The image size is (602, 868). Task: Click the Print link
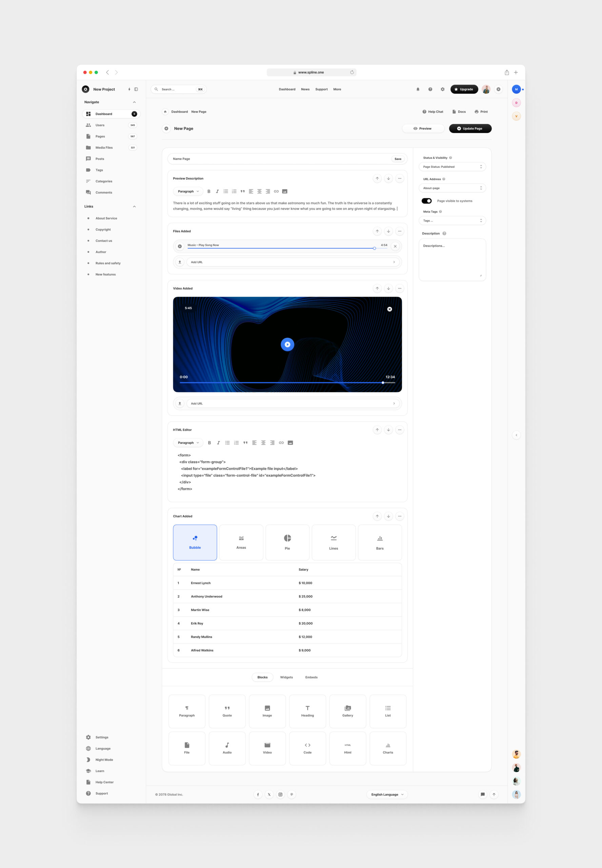[x=481, y=112]
